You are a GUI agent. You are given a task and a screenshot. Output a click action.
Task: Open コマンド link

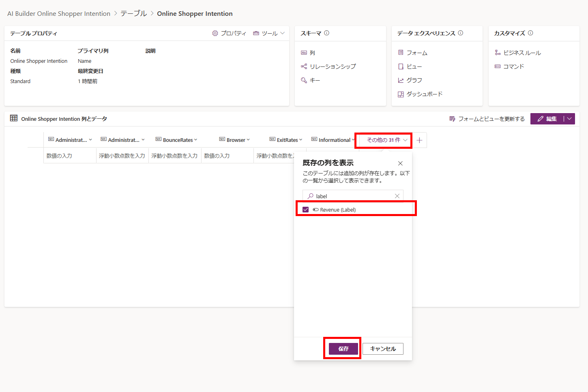(x=514, y=66)
